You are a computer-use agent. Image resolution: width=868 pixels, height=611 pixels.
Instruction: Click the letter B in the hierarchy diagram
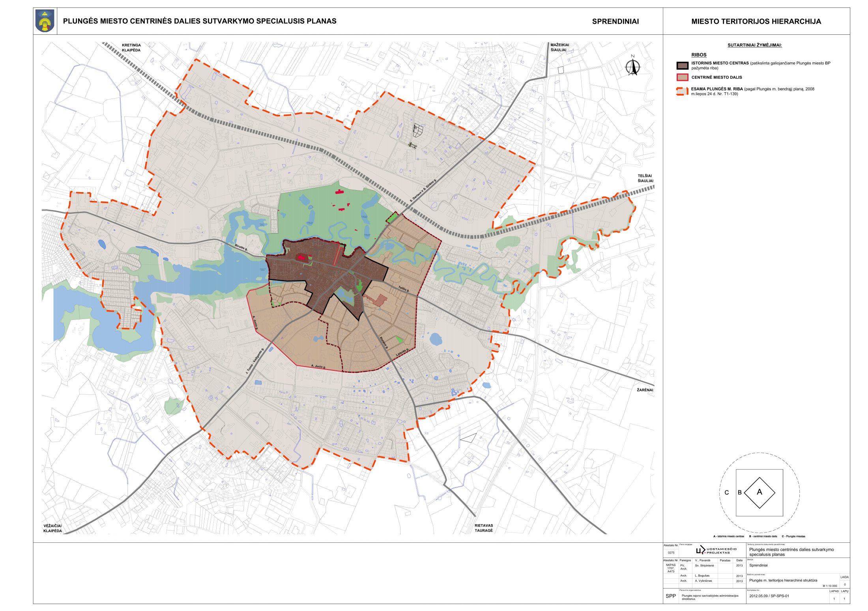[740, 492]
